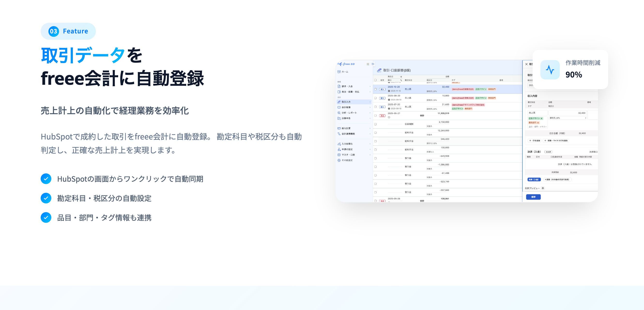
Task: Click the 収入 badge on 2025-08-20 row
Action: click(382, 98)
